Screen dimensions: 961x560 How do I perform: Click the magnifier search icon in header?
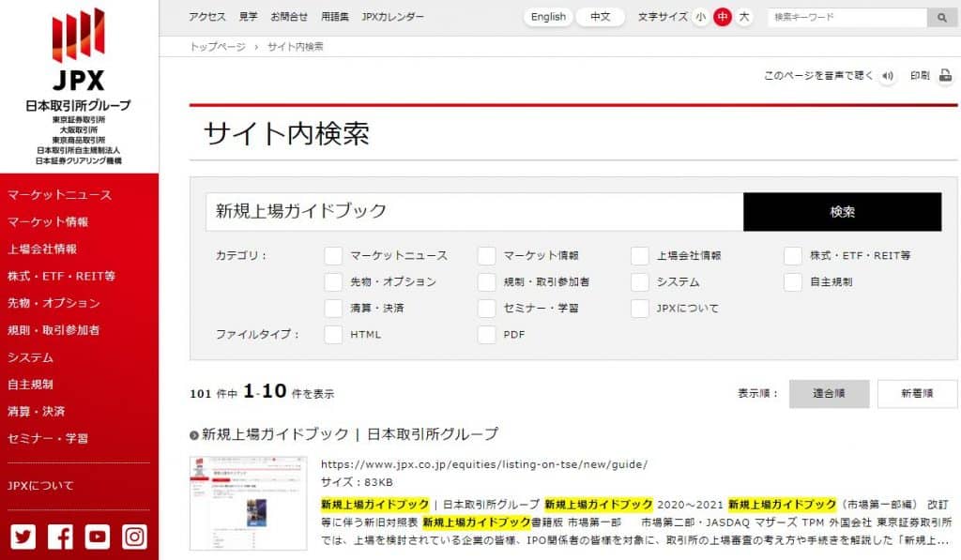point(942,17)
